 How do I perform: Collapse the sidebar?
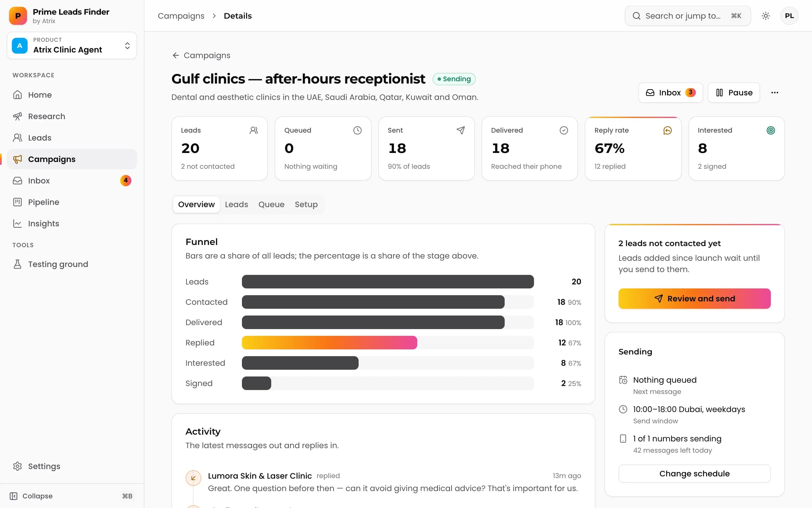[x=72, y=496]
